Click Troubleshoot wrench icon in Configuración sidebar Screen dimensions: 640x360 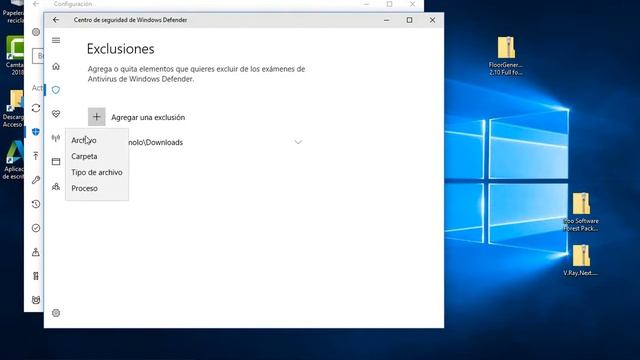pyautogui.click(x=36, y=180)
